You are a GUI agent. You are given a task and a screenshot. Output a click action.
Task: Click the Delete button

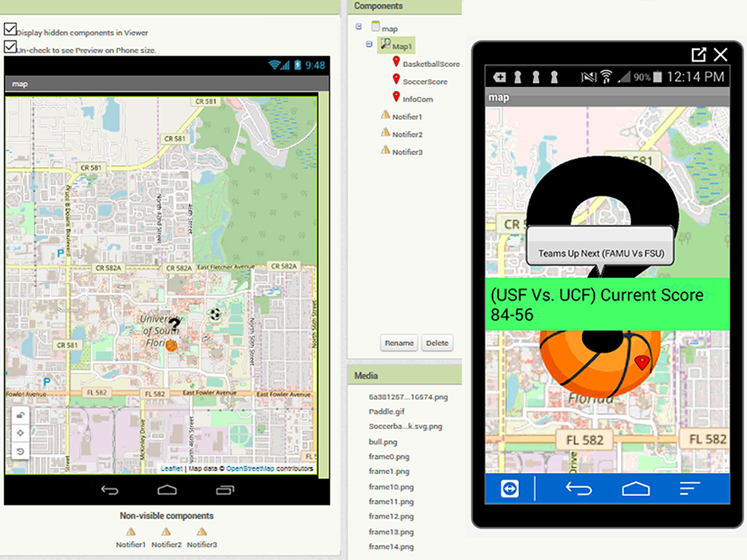437,343
